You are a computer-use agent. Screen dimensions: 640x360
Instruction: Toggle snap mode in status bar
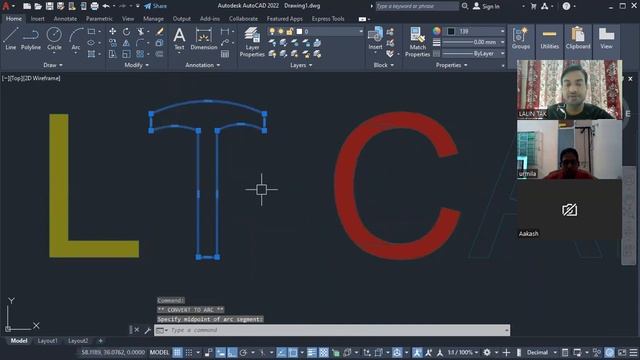click(189, 352)
